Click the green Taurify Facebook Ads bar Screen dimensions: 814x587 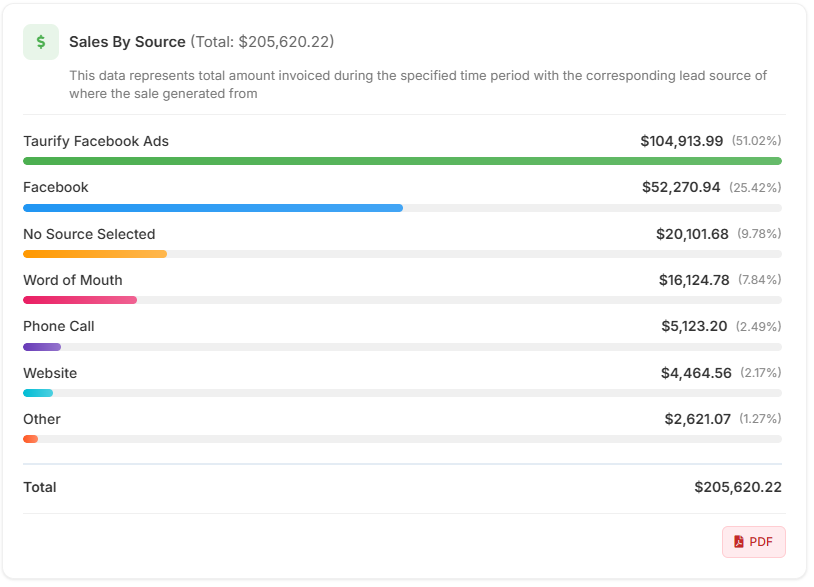click(x=402, y=161)
